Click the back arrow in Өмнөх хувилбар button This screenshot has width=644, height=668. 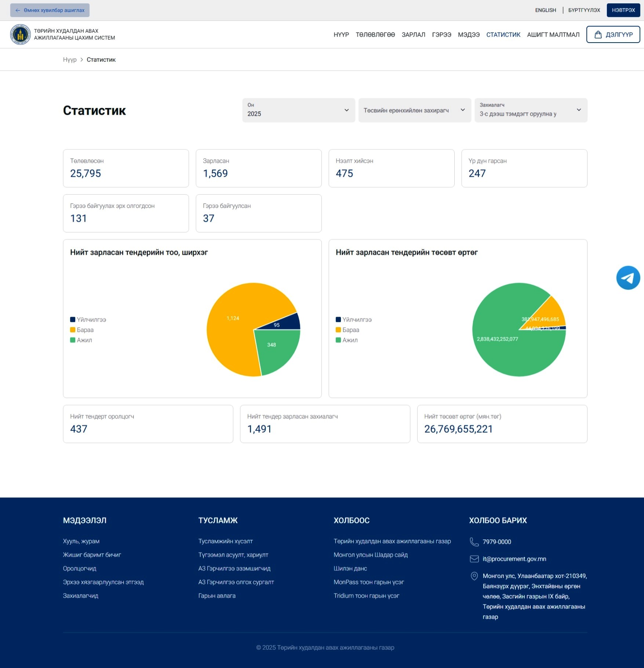[x=18, y=10]
